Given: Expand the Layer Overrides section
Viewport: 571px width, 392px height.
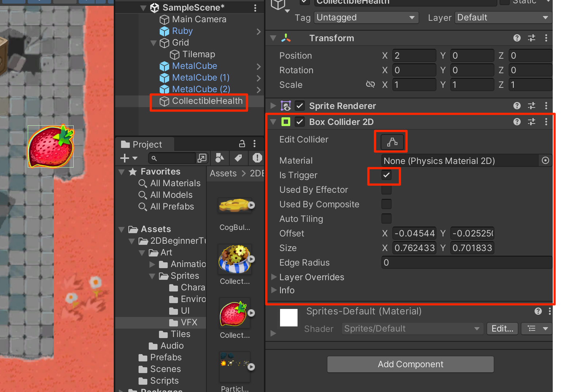Looking at the screenshot, I should coord(274,277).
